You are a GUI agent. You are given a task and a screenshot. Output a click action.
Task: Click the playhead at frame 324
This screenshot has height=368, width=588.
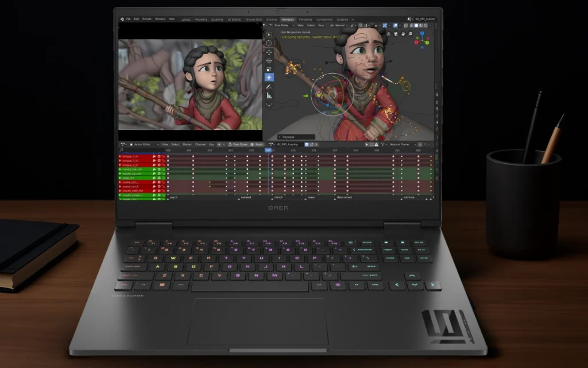[x=268, y=150]
